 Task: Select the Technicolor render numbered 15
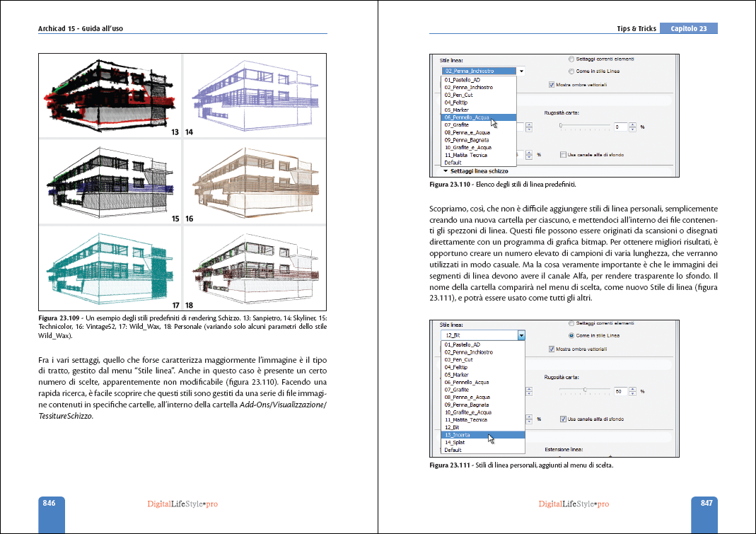click(110, 181)
